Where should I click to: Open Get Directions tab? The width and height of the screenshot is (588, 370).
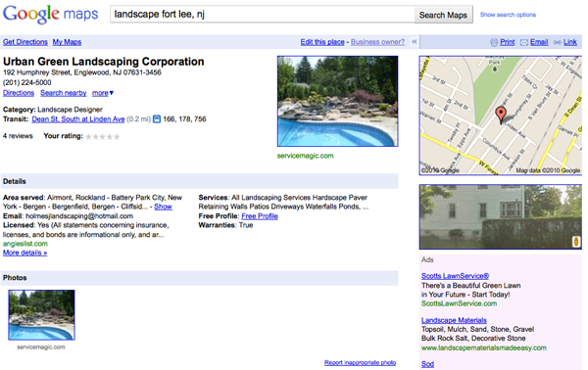coord(25,42)
